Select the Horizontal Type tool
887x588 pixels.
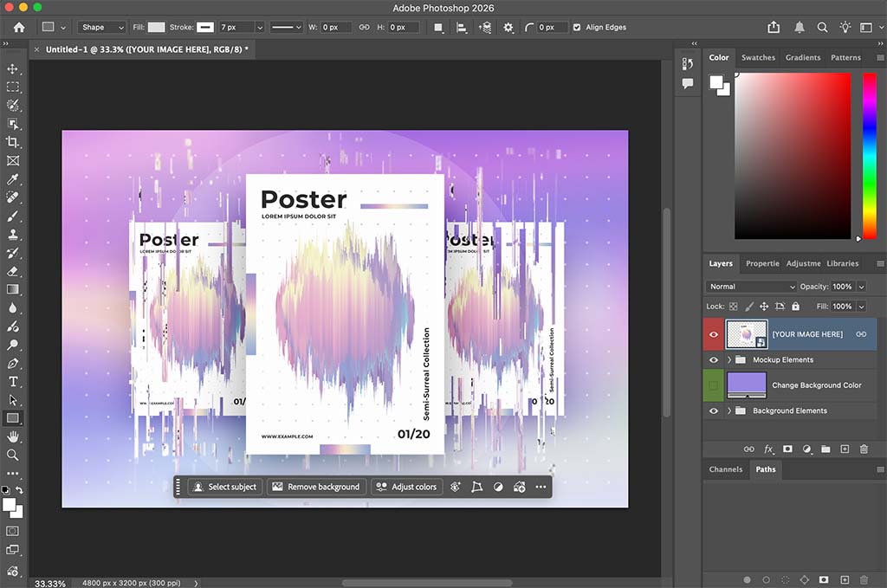click(13, 381)
